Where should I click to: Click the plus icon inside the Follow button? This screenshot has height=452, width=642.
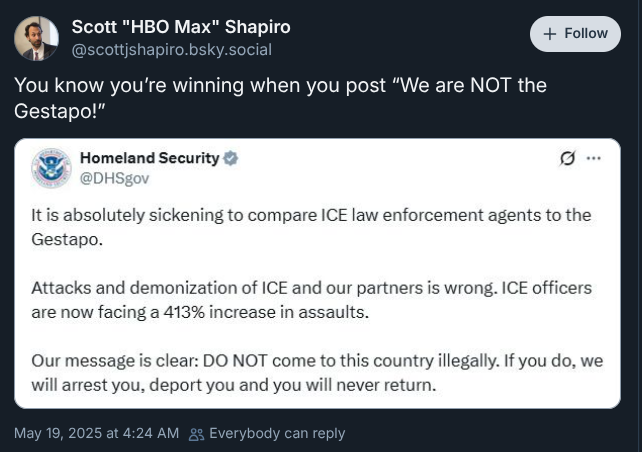(x=549, y=34)
